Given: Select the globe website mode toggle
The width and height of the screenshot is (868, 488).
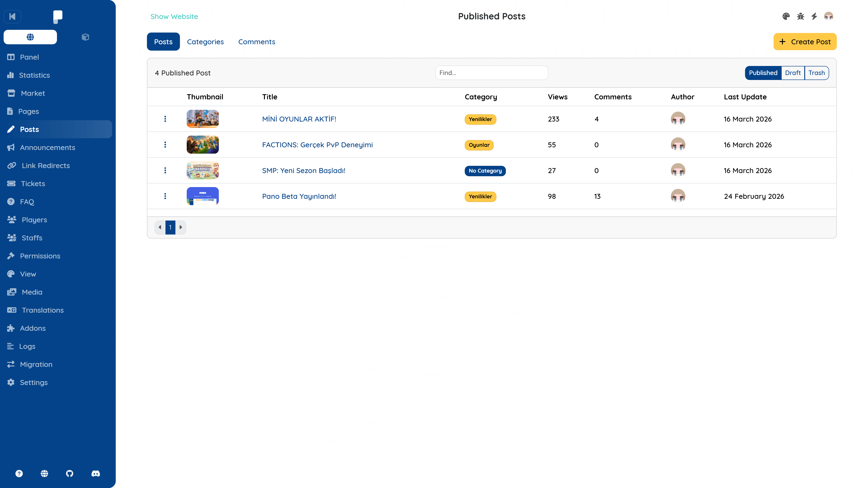Looking at the screenshot, I should (30, 37).
